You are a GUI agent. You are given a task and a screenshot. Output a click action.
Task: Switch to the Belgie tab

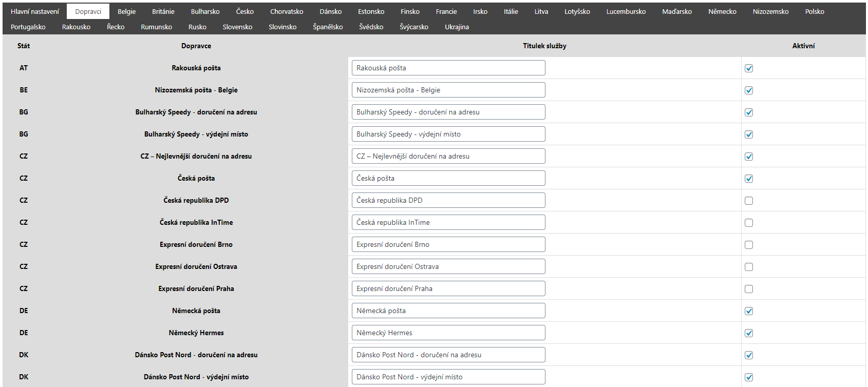coord(127,11)
